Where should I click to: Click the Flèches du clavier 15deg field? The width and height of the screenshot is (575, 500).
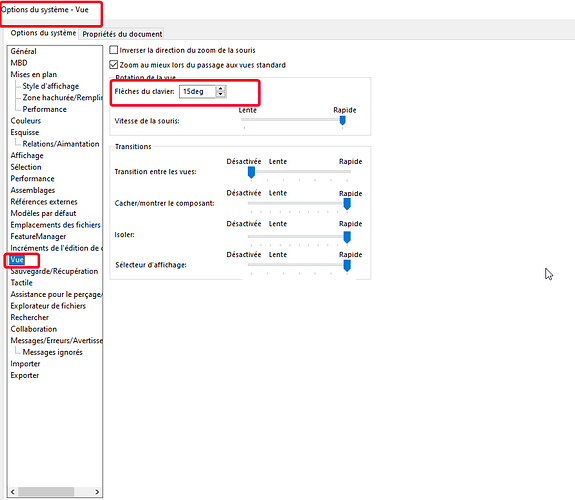point(197,92)
